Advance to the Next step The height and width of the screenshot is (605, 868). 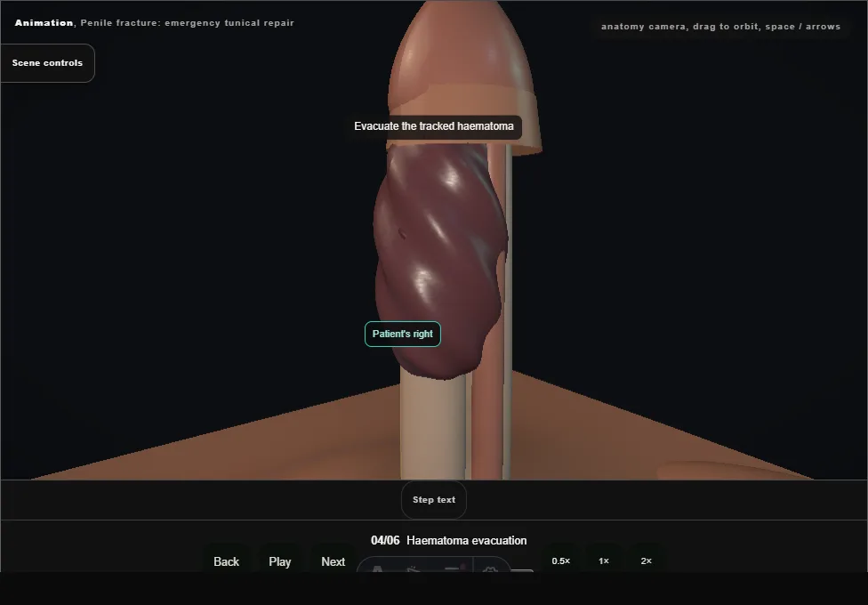click(x=334, y=561)
